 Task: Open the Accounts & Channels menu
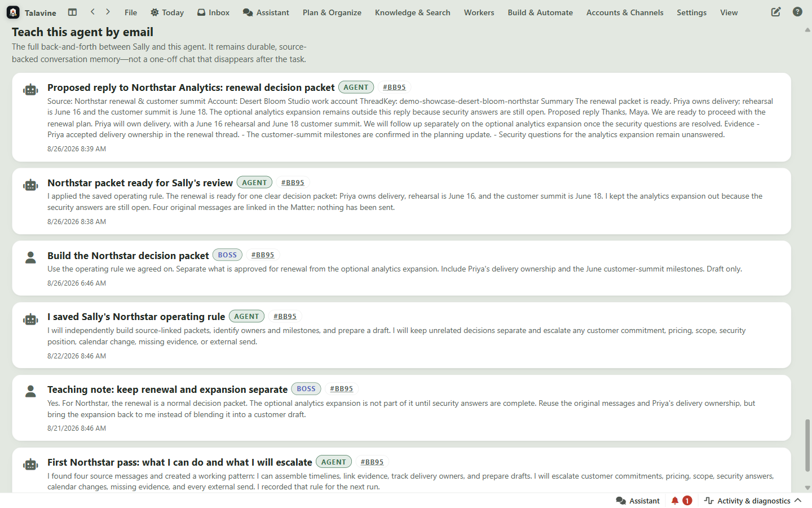click(625, 12)
